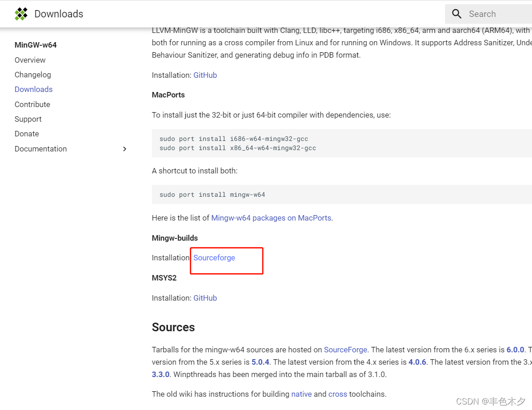Open the Contribute sidebar item
Screen dimensions: 532x410
point(32,104)
